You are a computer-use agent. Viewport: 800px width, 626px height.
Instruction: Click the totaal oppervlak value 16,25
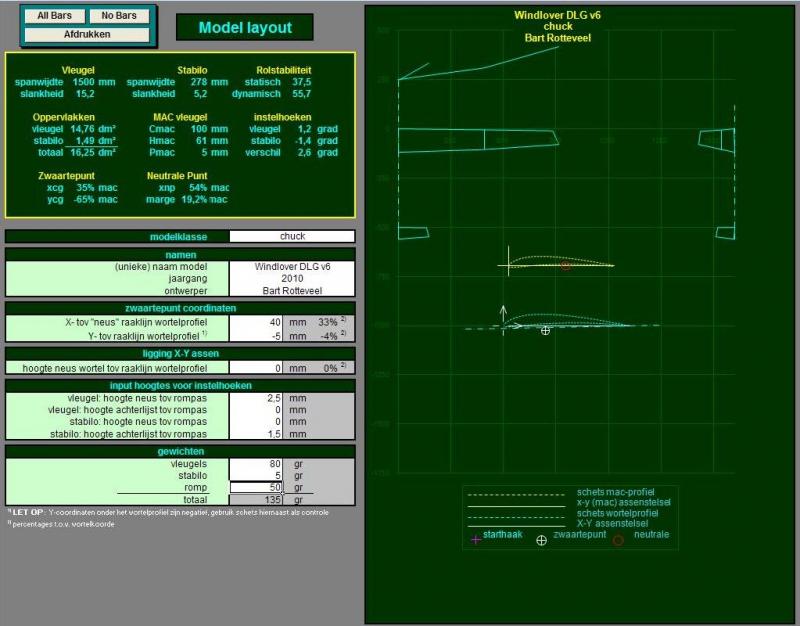(82, 153)
